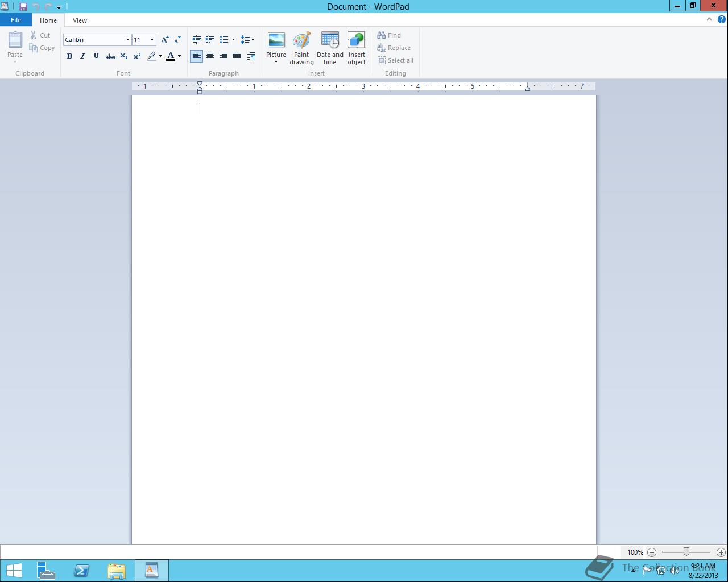Viewport: 728px width, 582px height.
Task: Open WordPad Help question mark icon
Action: click(722, 19)
